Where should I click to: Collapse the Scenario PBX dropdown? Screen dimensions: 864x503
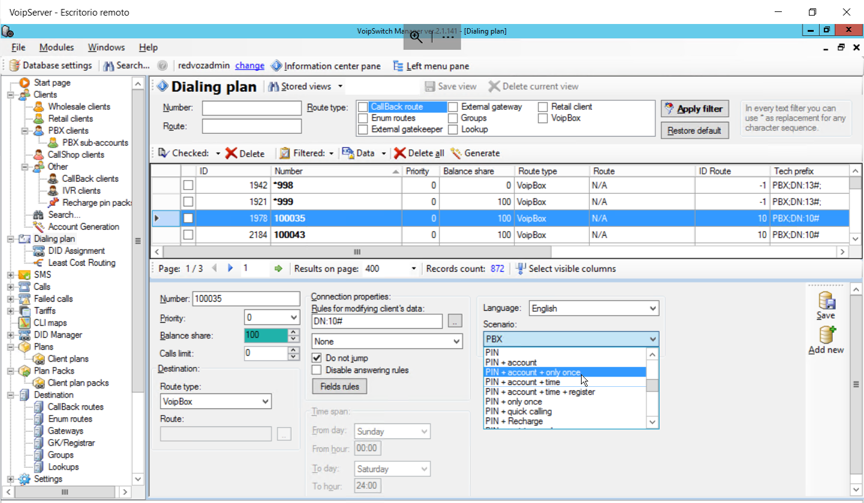click(x=652, y=339)
